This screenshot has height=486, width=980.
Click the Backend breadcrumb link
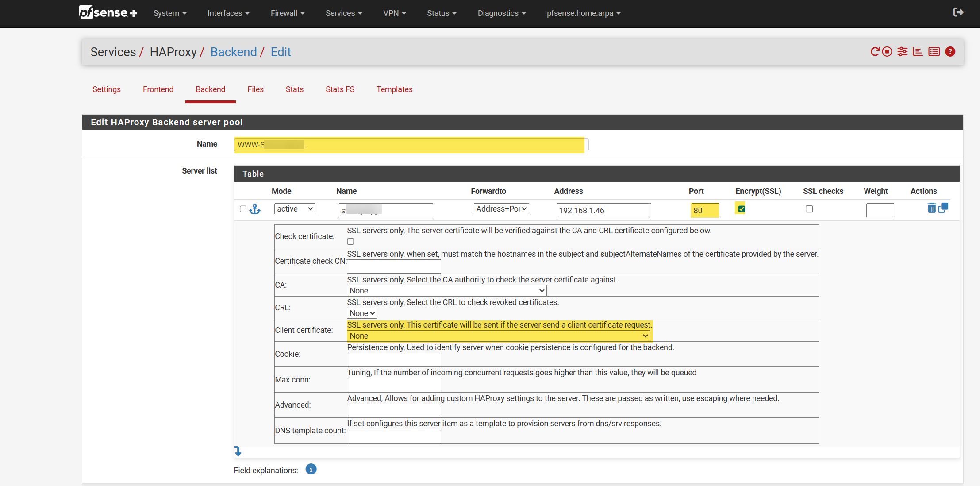coord(234,52)
